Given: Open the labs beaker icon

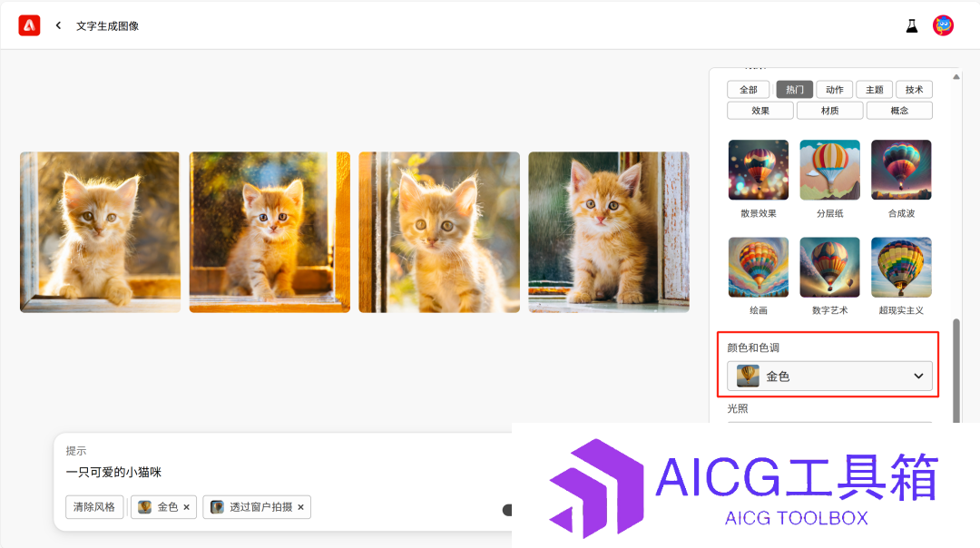Looking at the screenshot, I should (912, 25).
